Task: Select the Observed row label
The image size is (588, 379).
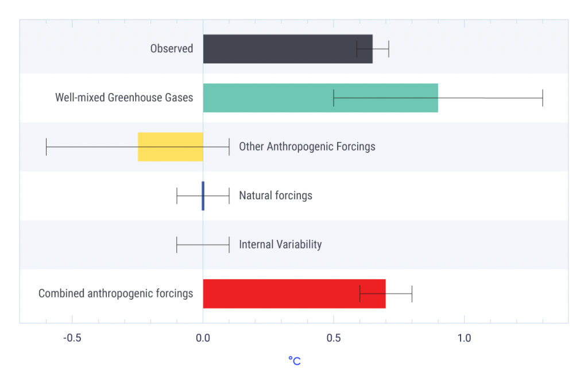Action: click(x=172, y=49)
